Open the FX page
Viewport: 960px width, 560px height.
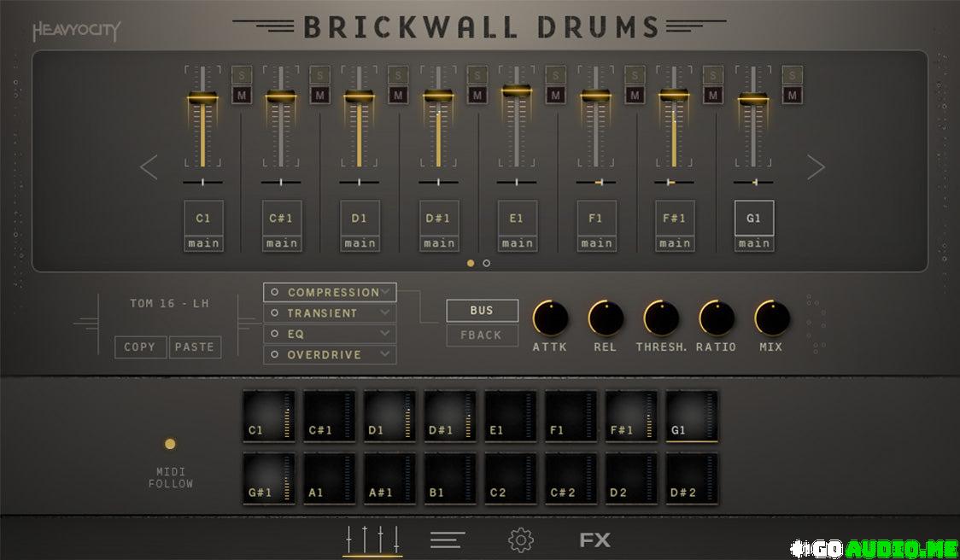click(595, 540)
